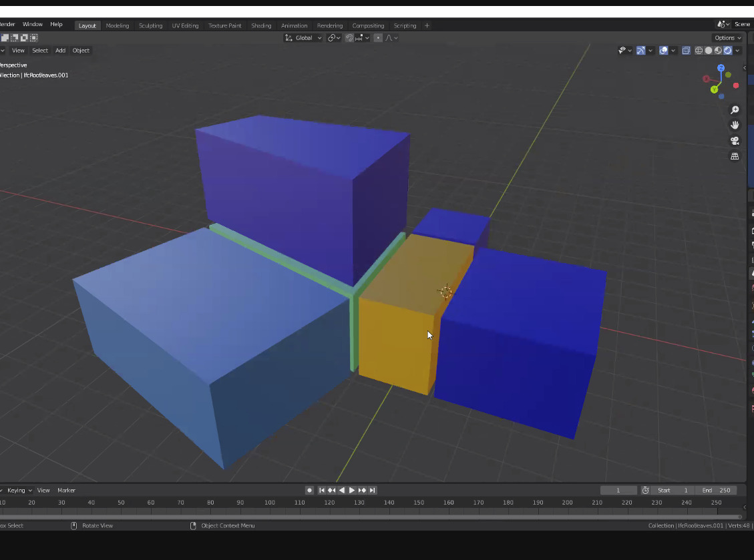Open the viewport shading options dropdown
Viewport: 754px width, 560px height.
tap(737, 51)
